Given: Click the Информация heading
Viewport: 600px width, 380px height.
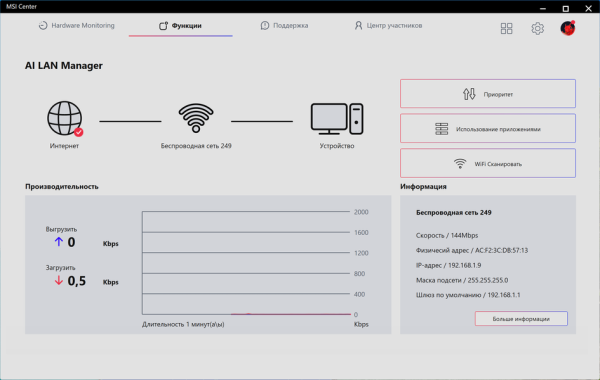Looking at the screenshot, I should coord(423,186).
